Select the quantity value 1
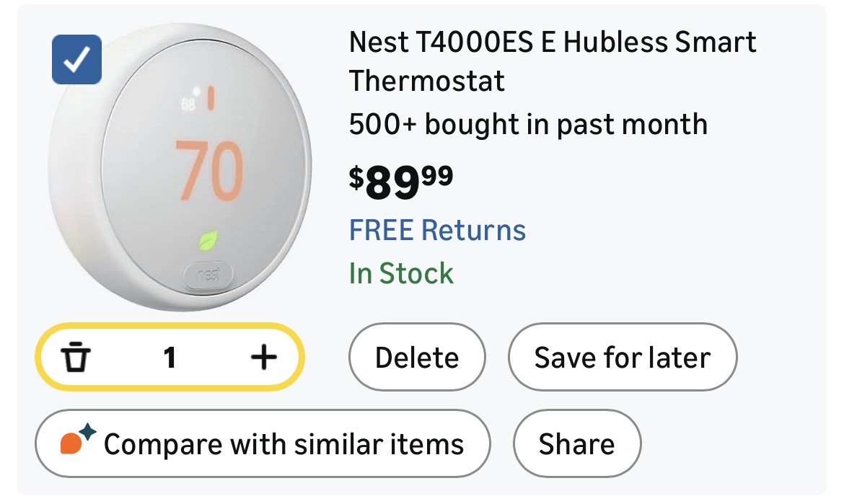Image resolution: width=844 pixels, height=504 pixels. coord(170,357)
